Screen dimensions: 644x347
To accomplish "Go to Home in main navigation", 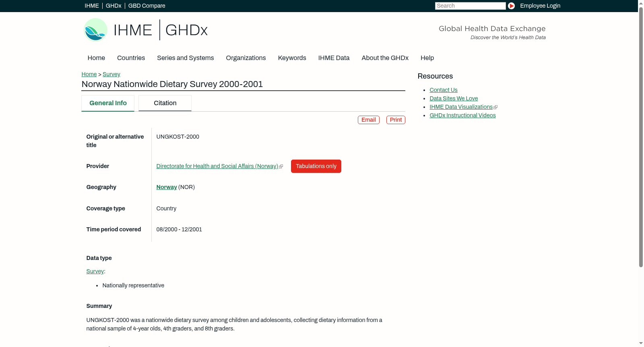I will pyautogui.click(x=96, y=58).
